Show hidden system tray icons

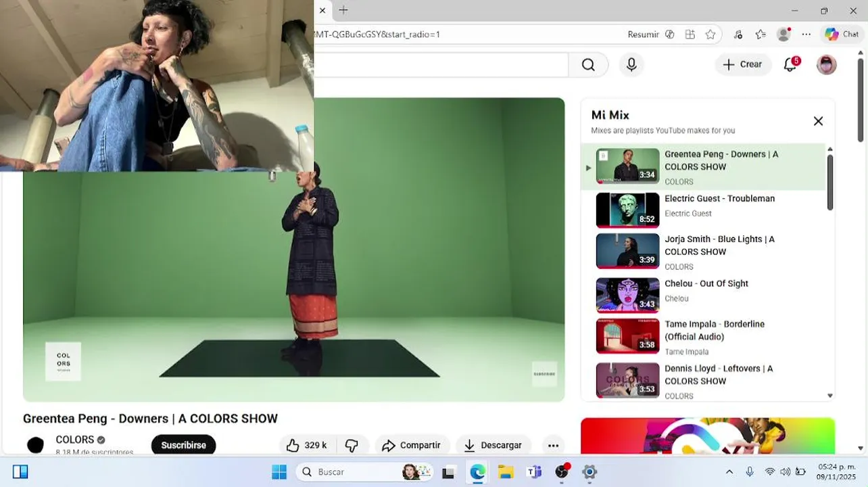[x=729, y=472]
